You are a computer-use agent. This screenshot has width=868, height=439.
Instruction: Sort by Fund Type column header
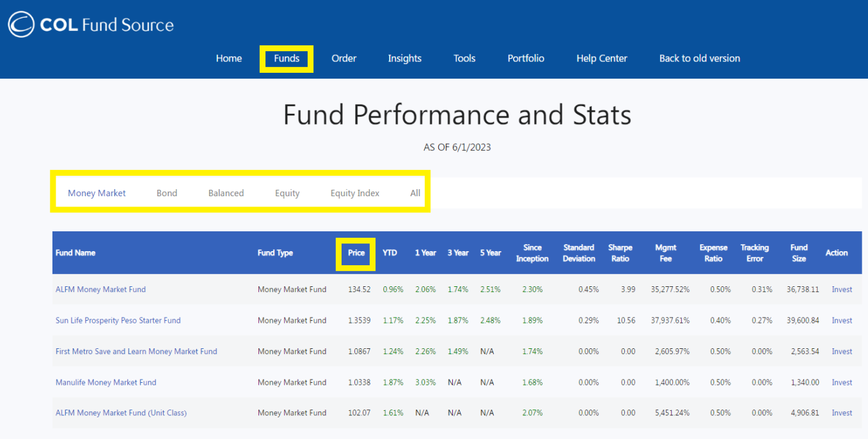point(275,253)
